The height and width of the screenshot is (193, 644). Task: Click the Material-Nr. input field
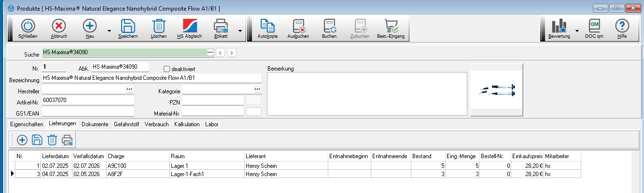pyautogui.click(x=213, y=112)
